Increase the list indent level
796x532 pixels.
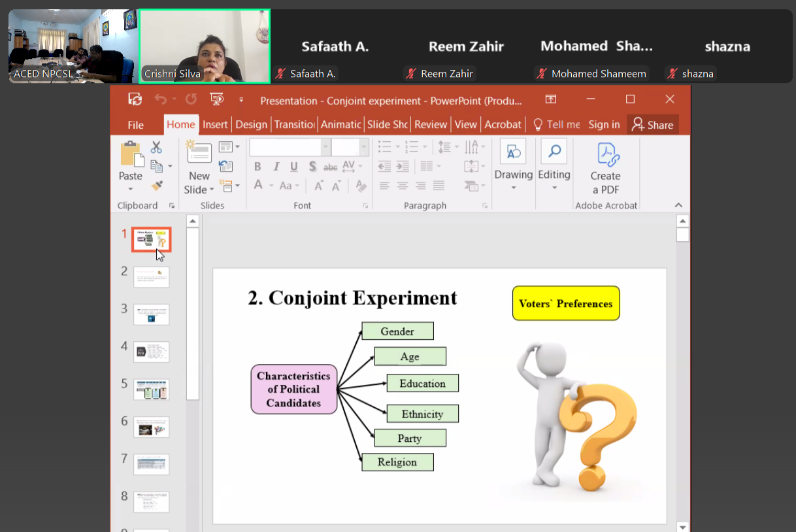click(403, 166)
